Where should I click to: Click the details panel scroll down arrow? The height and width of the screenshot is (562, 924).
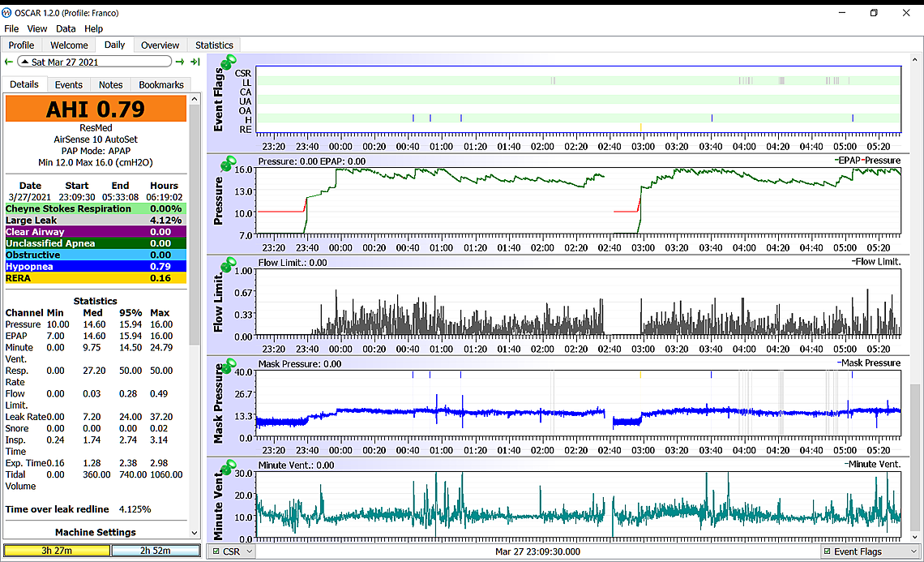[195, 533]
